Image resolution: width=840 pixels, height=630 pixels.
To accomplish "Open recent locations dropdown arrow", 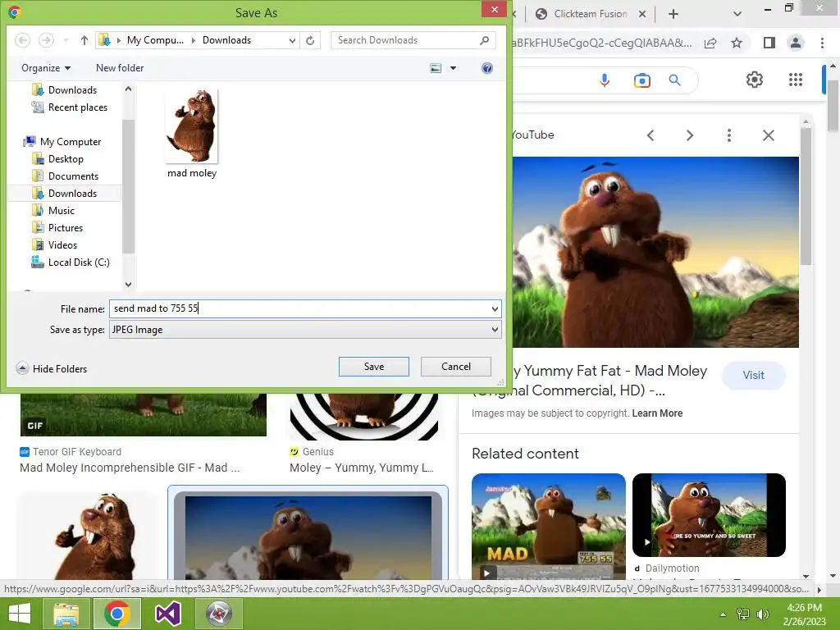I will [x=66, y=40].
